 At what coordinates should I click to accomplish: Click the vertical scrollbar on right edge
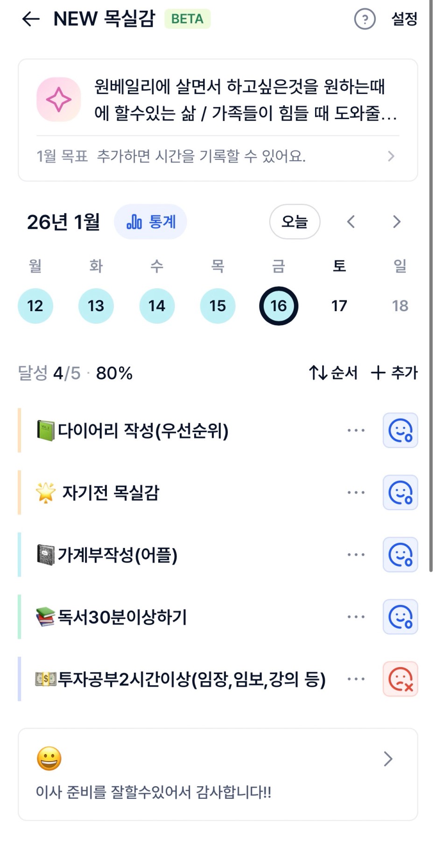(430, 280)
